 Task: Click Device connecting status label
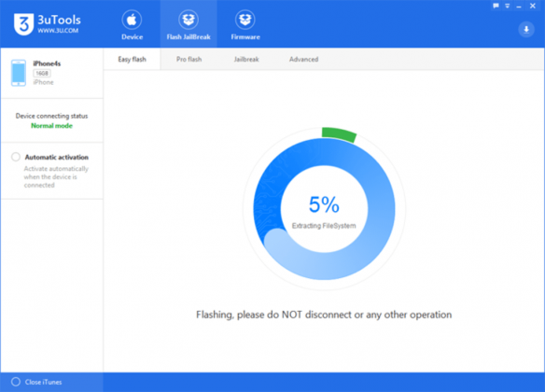pos(51,116)
